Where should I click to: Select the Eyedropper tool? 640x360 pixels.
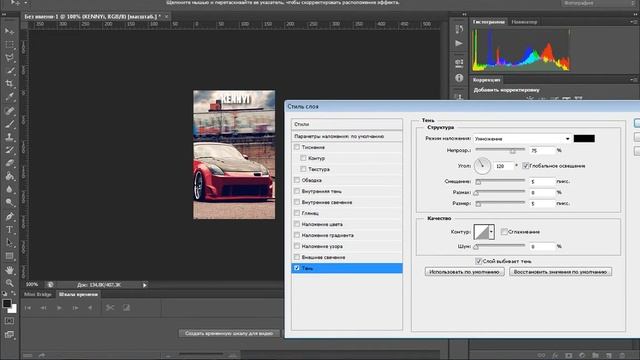(9, 97)
